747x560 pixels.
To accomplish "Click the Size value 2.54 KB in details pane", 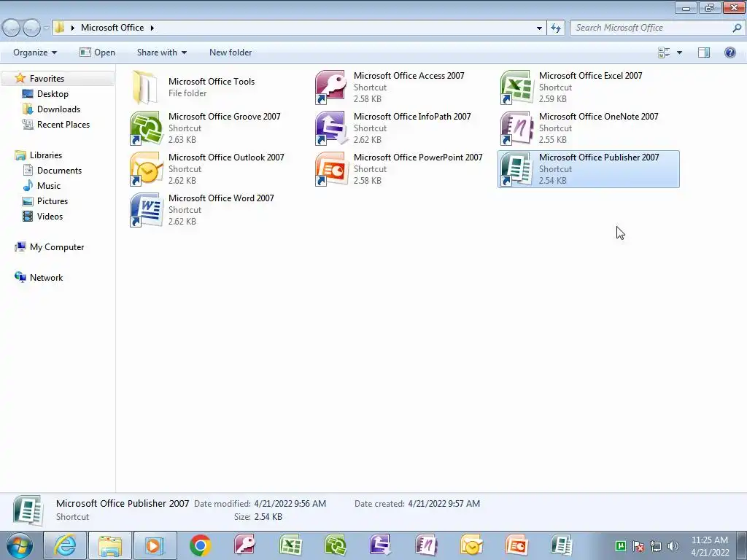I will point(268,517).
